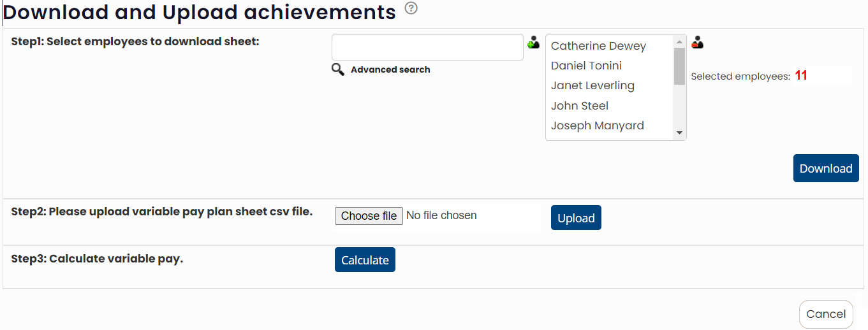Click the employee list scroll down arrow
Viewport: 868px width, 330px height.
680,133
